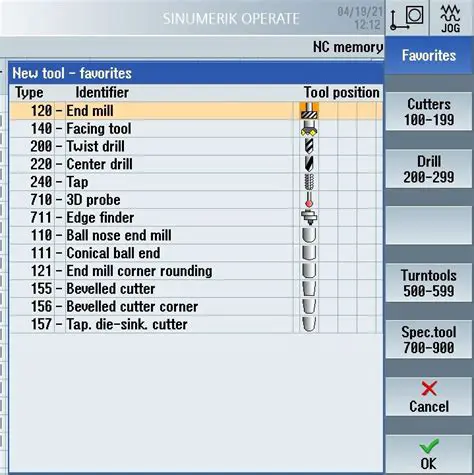Select the row 120 - End mill

(x=196, y=111)
